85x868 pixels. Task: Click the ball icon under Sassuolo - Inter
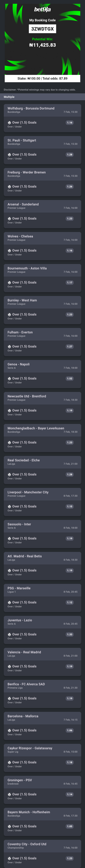point(9,539)
